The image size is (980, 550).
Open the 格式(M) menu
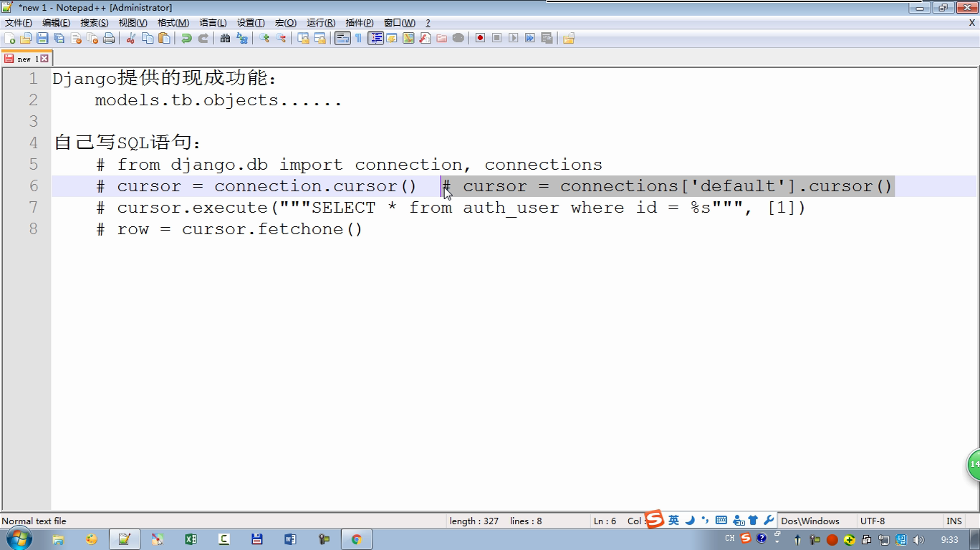(173, 23)
